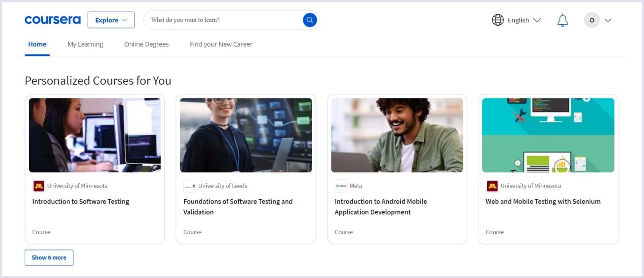Open Introduction to Android Mobile Application Development title

pos(381,207)
